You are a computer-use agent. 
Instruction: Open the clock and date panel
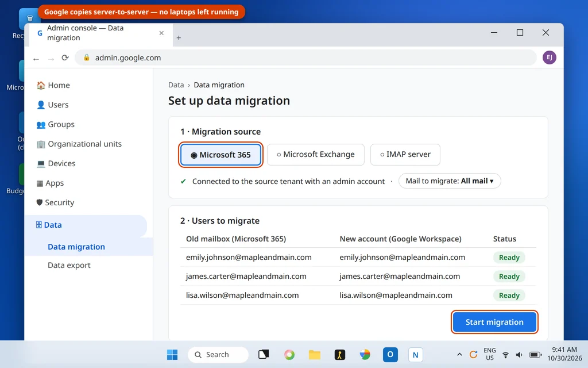tap(564, 354)
